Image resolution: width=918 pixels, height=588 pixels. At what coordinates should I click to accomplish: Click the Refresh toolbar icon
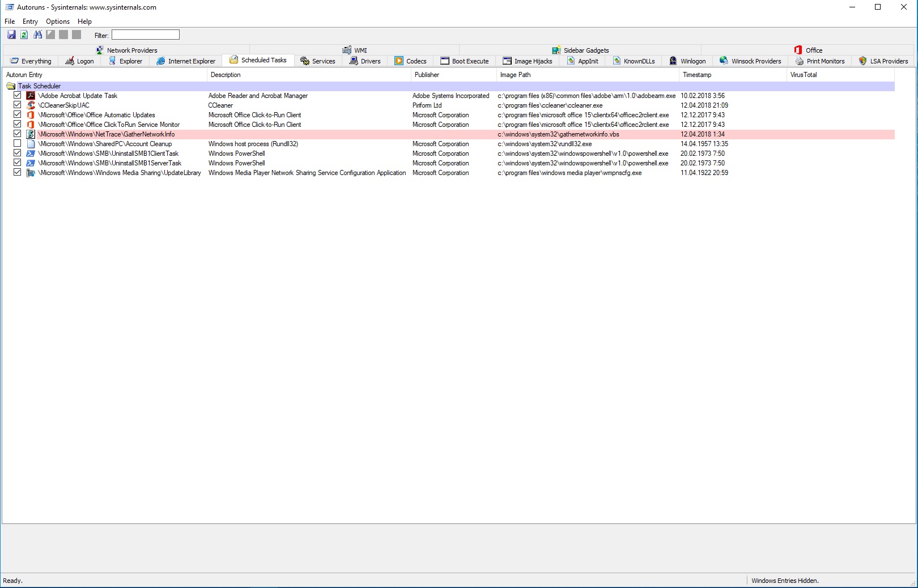coord(24,35)
